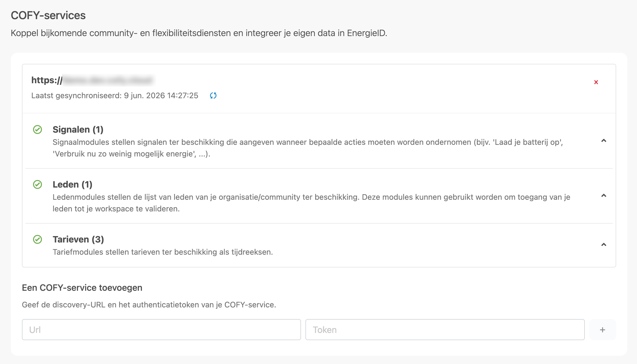The image size is (637, 364).
Task: Collapse the Signalen (1) section chevron
Action: tap(604, 141)
